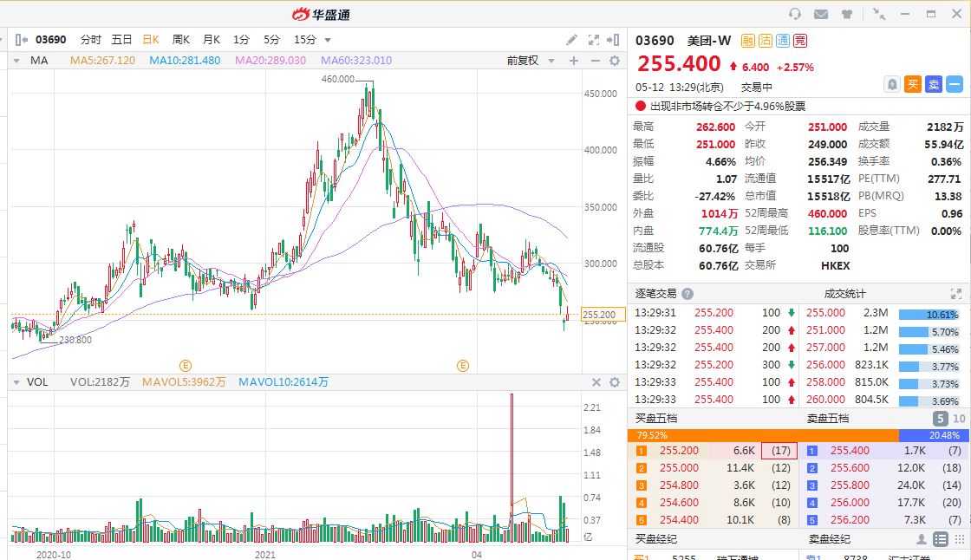Toggle 5-level order book depth
The image size is (971, 560).
[x=942, y=418]
